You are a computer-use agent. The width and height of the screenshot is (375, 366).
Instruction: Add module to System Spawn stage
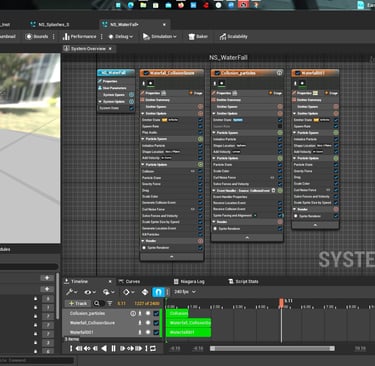[131, 95]
